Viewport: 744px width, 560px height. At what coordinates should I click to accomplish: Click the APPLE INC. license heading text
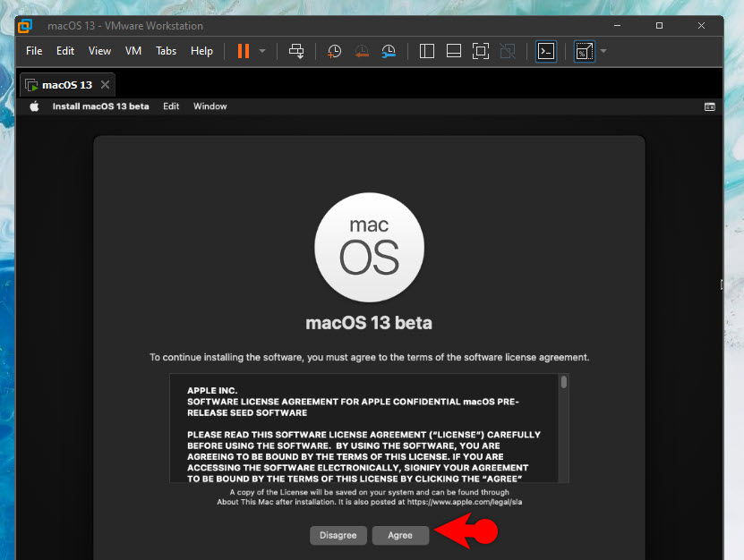[x=212, y=391]
